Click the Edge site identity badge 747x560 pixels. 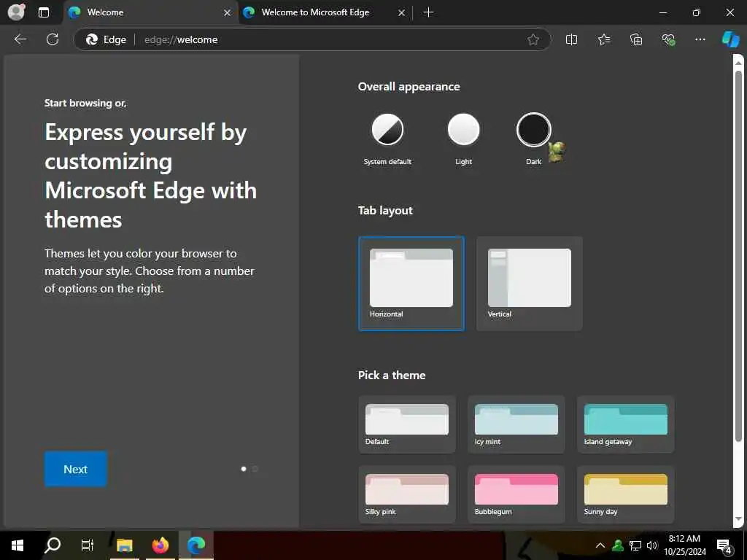[106, 39]
